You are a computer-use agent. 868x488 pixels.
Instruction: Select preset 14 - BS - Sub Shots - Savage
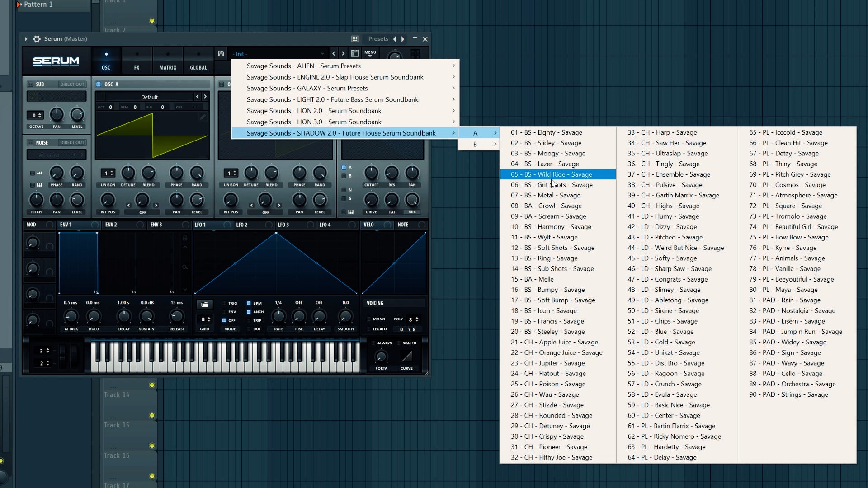(552, 268)
